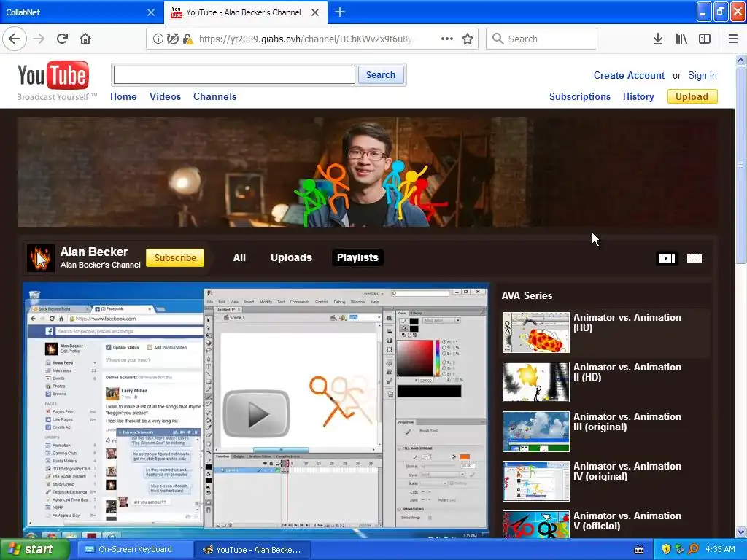Viewport: 747px width, 560px height.
Task: Open Animator vs. Animation IV thumbnail
Action: (x=536, y=481)
